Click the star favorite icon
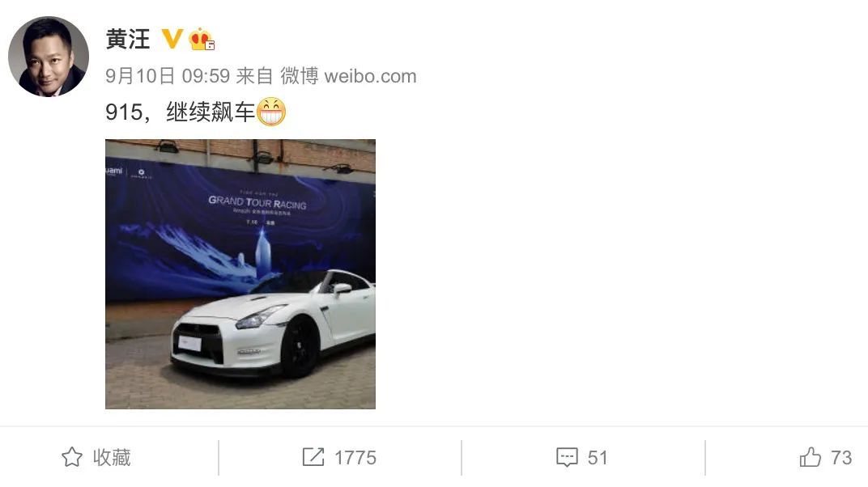Image resolution: width=868 pixels, height=487 pixels. pyautogui.click(x=72, y=457)
